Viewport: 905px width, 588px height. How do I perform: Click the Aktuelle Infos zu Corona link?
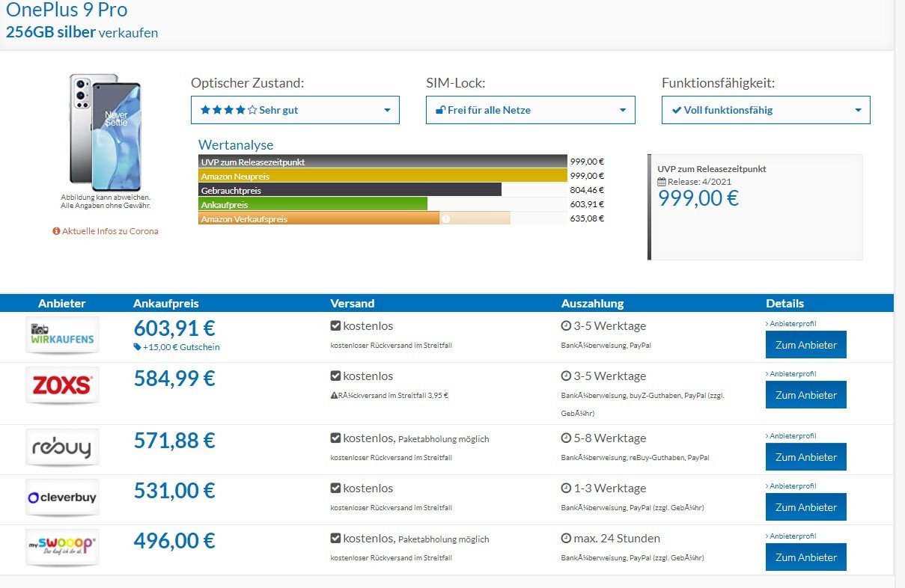(106, 231)
